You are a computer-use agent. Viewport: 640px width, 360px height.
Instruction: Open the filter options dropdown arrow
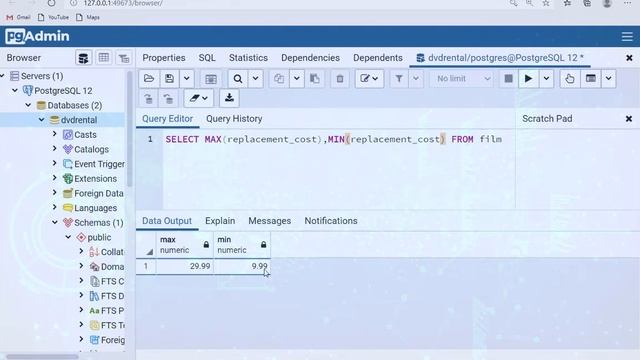coord(416,78)
